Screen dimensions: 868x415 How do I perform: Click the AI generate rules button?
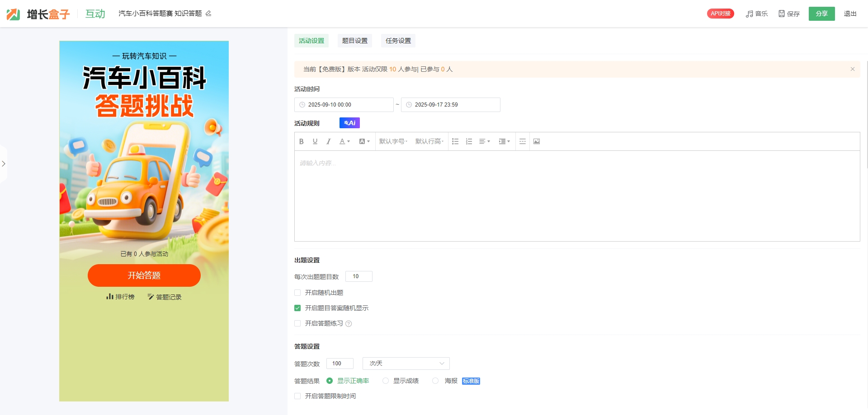tap(349, 123)
